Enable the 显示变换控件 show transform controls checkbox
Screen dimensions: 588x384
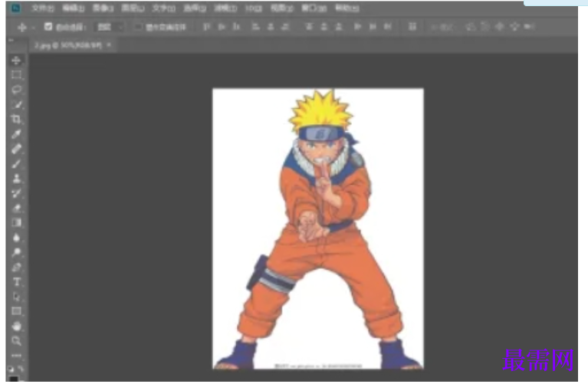point(138,27)
